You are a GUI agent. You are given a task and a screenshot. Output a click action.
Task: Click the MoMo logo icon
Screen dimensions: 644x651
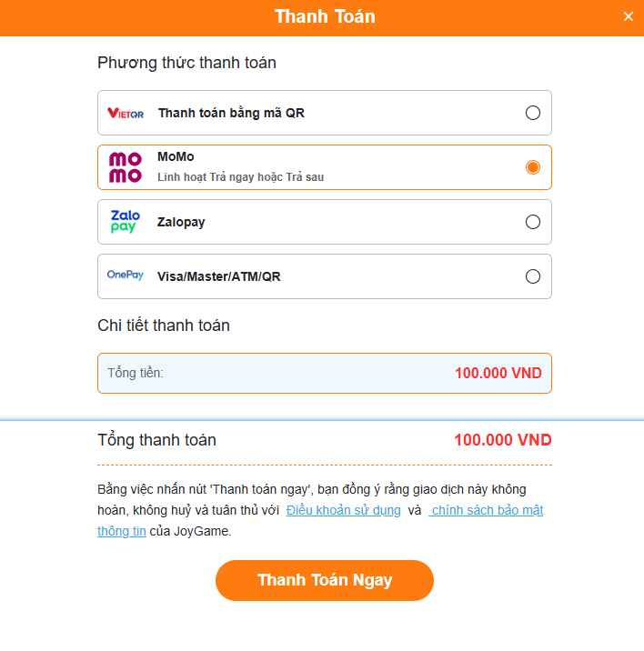point(126,167)
